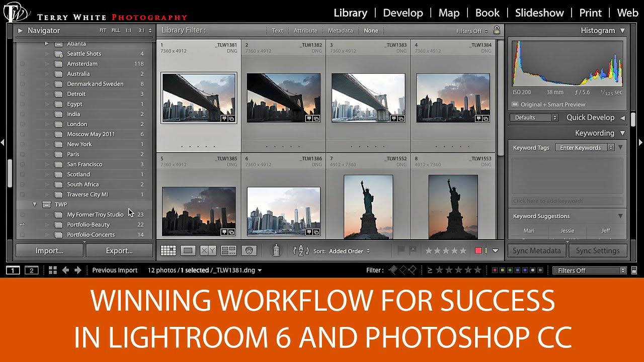644x362 pixels.
Task: Expand the Quick Develop panel
Action: (x=622, y=118)
